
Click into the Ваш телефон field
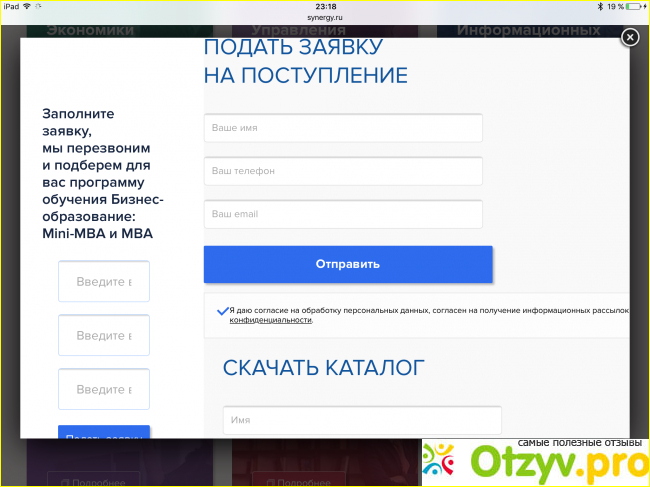point(343,171)
